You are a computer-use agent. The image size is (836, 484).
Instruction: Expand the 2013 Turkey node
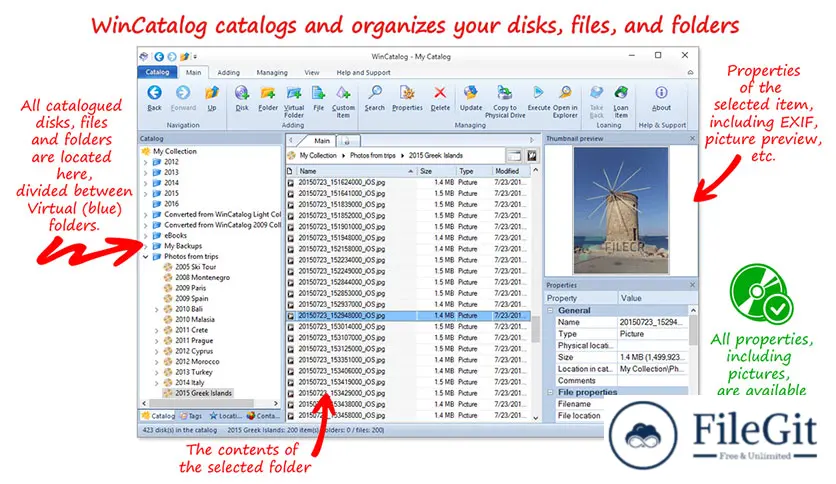click(x=157, y=373)
